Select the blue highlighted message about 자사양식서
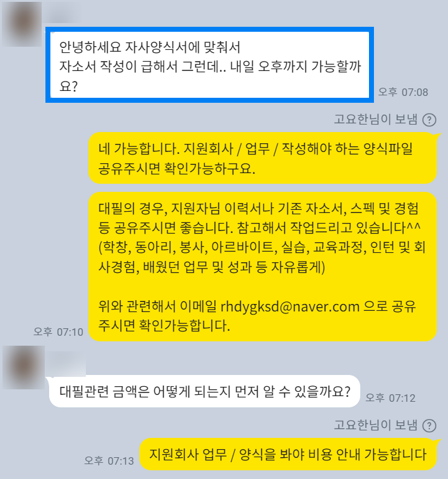 pyautogui.click(x=210, y=65)
